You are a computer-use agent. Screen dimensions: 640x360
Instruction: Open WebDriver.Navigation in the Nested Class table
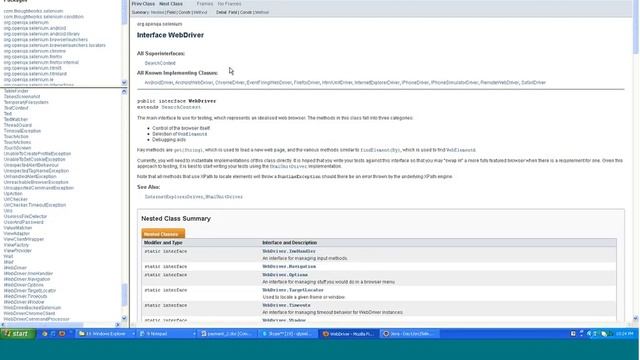289,267
